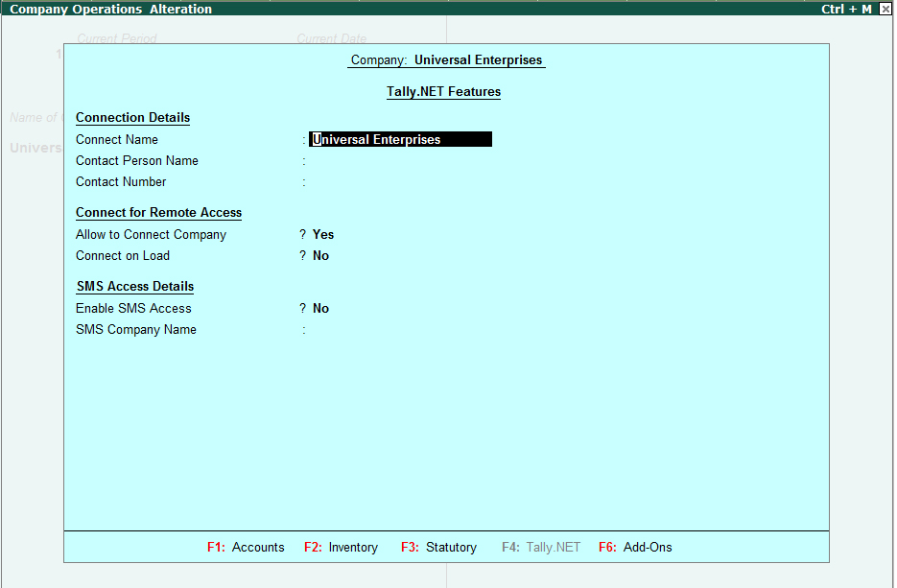
Task: Click the Connect Name input field
Action: 400,139
